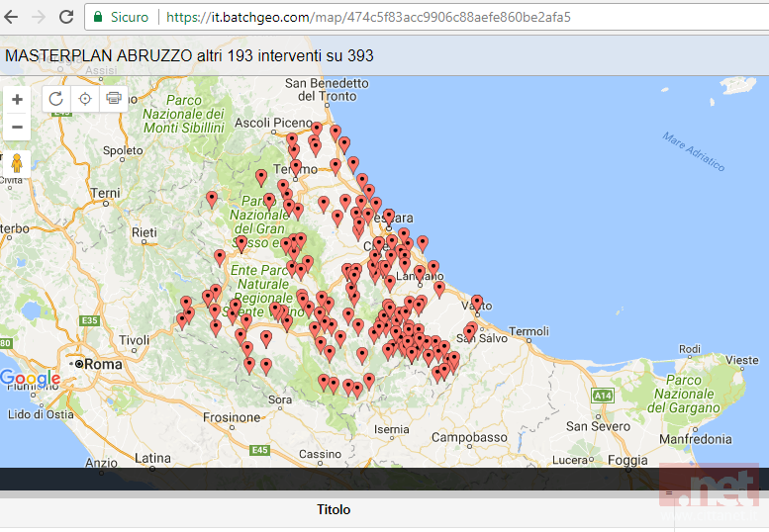Viewport: 769px width, 532px height.
Task: Click the San Benedetto del Tronto label
Action: tap(328, 90)
